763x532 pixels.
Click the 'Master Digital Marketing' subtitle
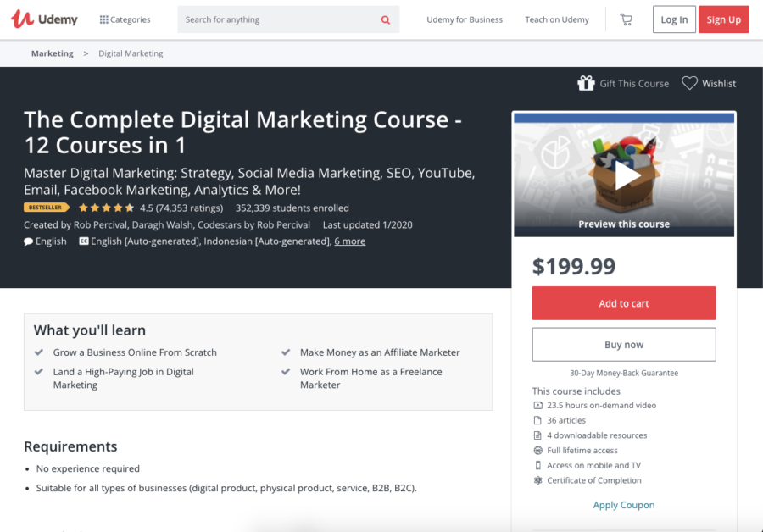(249, 181)
